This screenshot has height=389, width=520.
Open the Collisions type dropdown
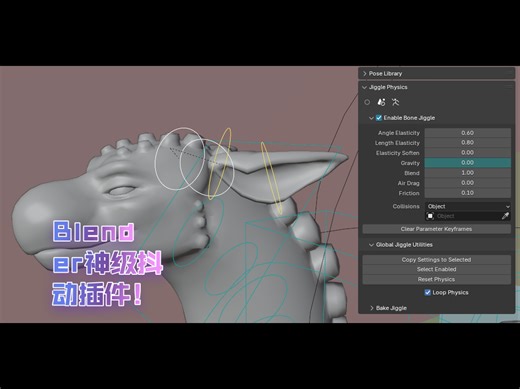(x=468, y=206)
